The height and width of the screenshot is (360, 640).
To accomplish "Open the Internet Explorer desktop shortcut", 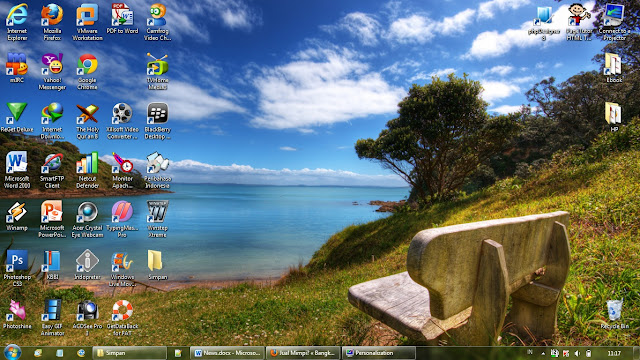I will coord(17,22).
